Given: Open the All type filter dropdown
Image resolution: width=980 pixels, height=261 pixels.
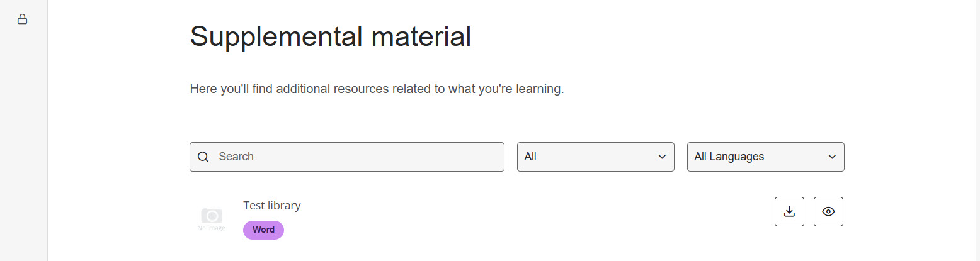Looking at the screenshot, I should (595, 157).
